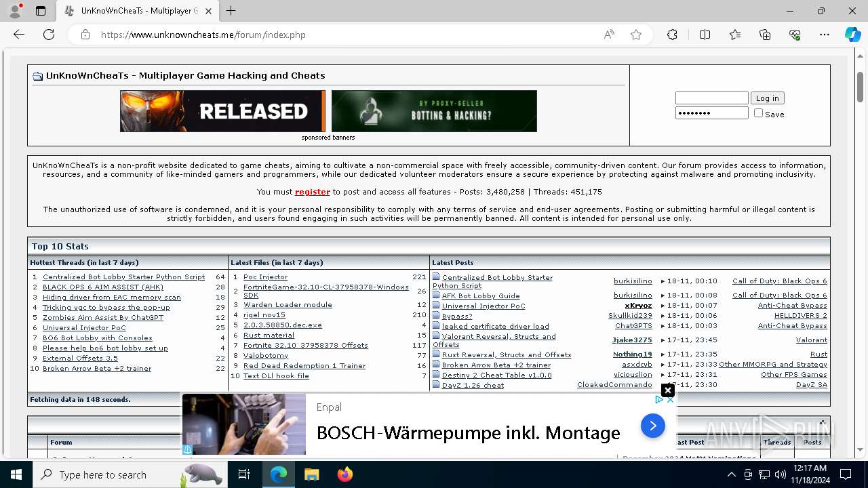Open the Extensions puzzle icon
Image resolution: width=868 pixels, height=488 pixels.
(x=672, y=35)
